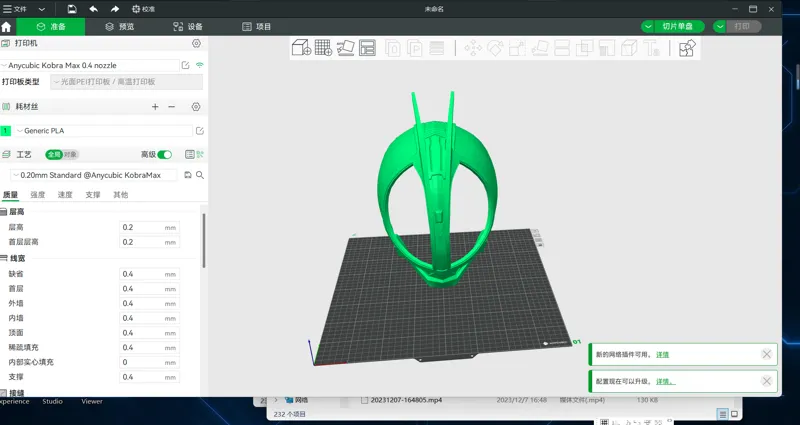The width and height of the screenshot is (800, 425).
Task: Click the 切片单盘 slice button
Action: (678, 27)
